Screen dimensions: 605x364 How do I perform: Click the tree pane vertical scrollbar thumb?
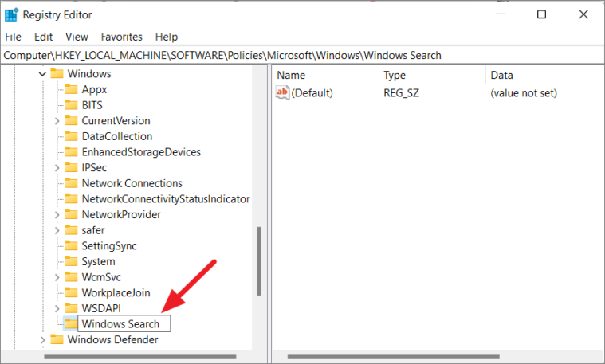point(259,261)
